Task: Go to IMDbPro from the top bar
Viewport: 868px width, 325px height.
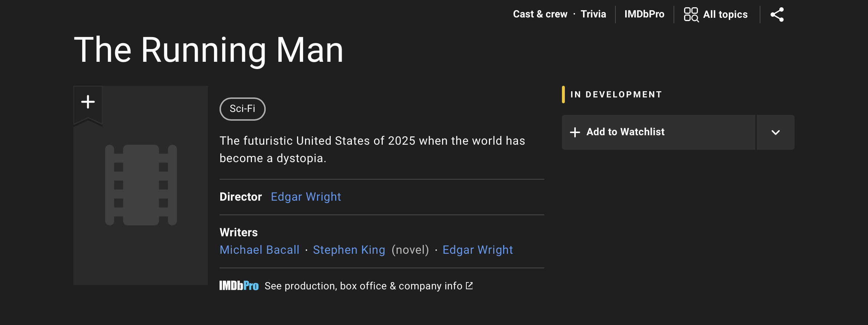Action: [x=644, y=14]
